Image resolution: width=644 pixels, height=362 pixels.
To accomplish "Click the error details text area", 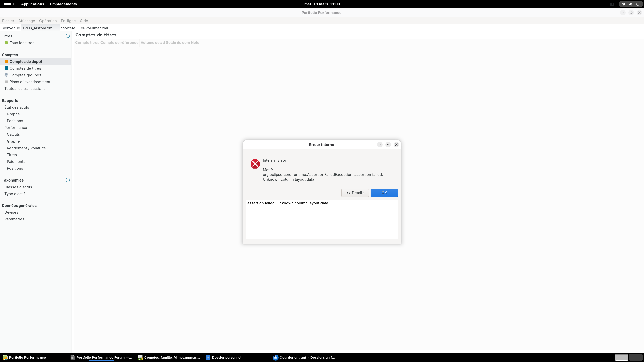I will 322,219.
